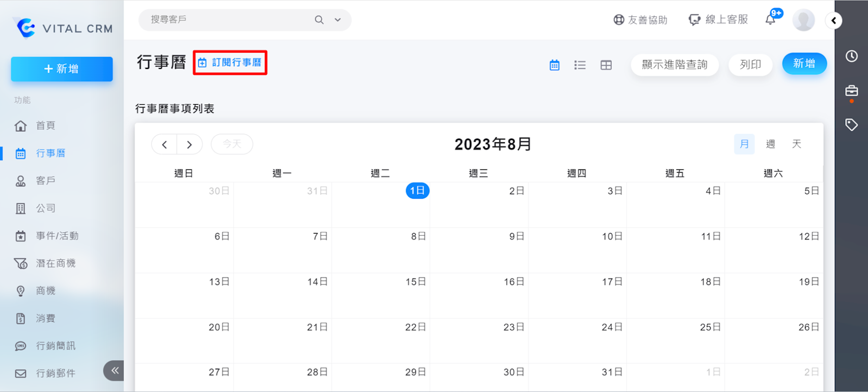
Task: Click the 顯示進階查詢 button
Action: pyautogui.click(x=674, y=65)
